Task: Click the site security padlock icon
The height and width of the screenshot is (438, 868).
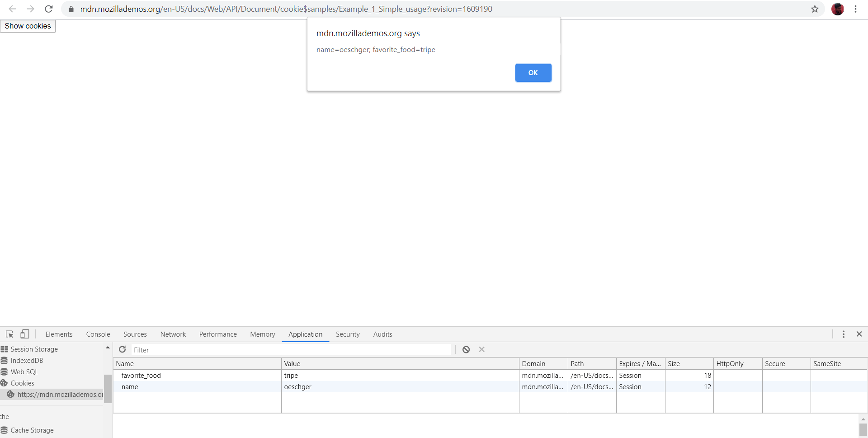Action: pos(71,9)
